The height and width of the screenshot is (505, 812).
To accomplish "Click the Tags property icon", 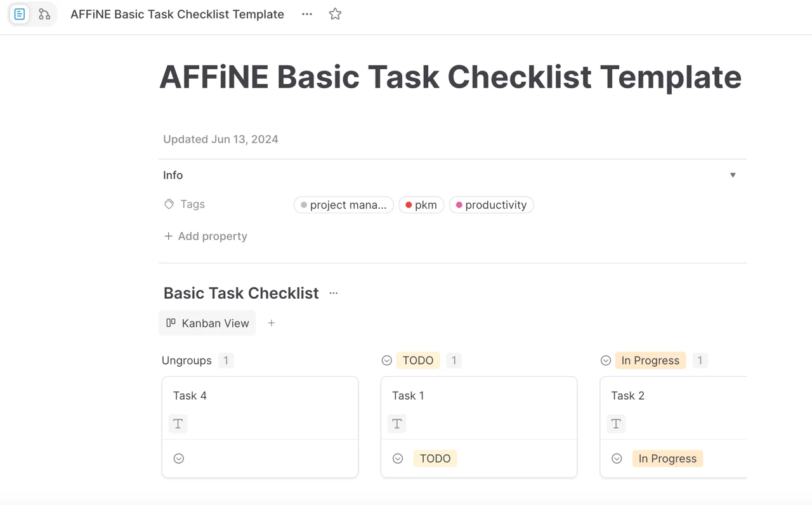I will point(169,204).
